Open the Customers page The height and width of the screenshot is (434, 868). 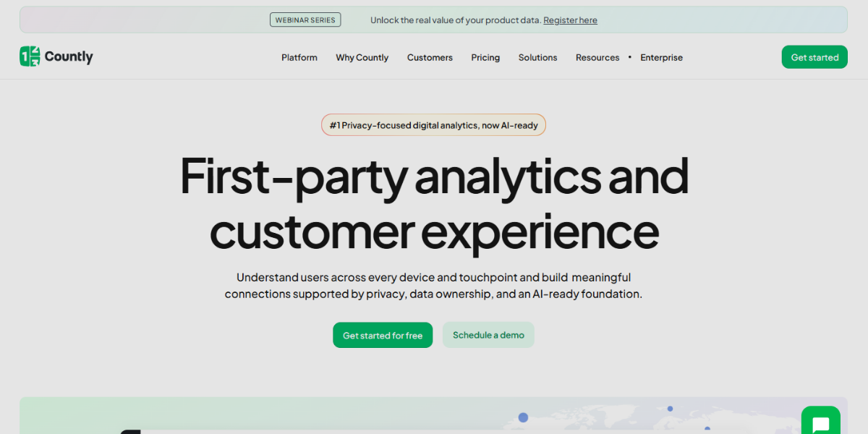tap(430, 57)
